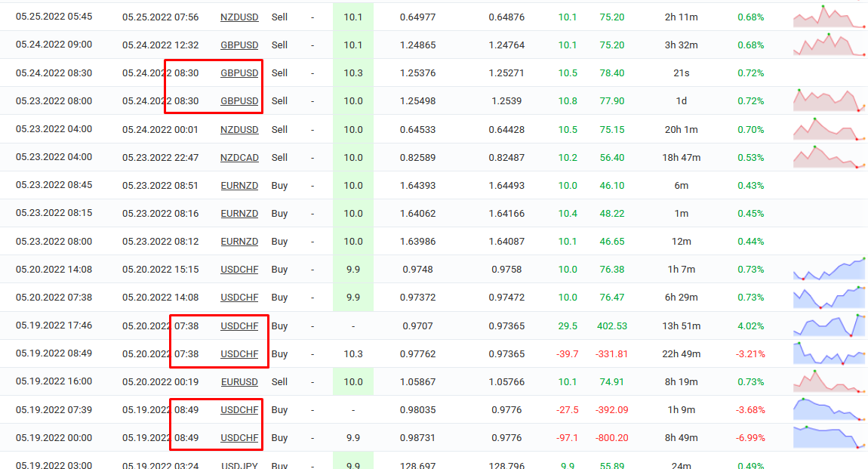868x469 pixels.
Task: Open the USDCHF link in the -800.20 row
Action: 239,438
